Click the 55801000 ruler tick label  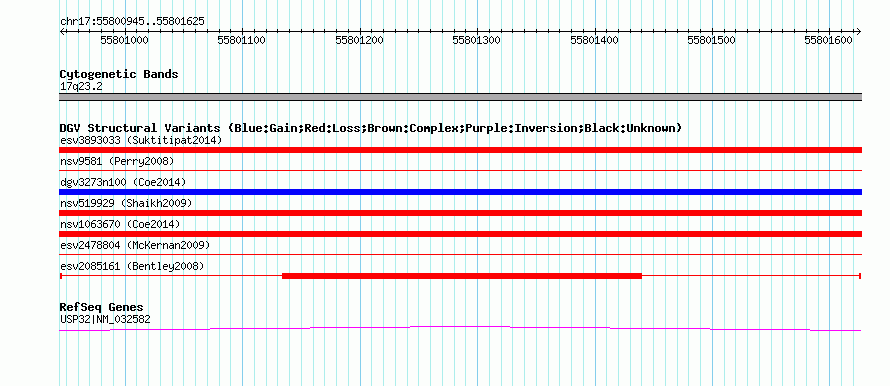tap(124, 40)
